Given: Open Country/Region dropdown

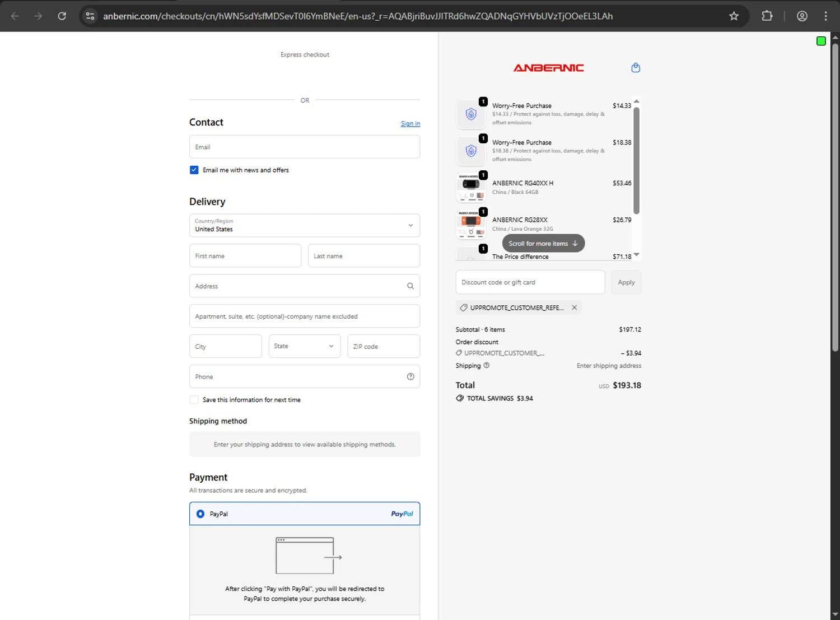Looking at the screenshot, I should point(305,226).
